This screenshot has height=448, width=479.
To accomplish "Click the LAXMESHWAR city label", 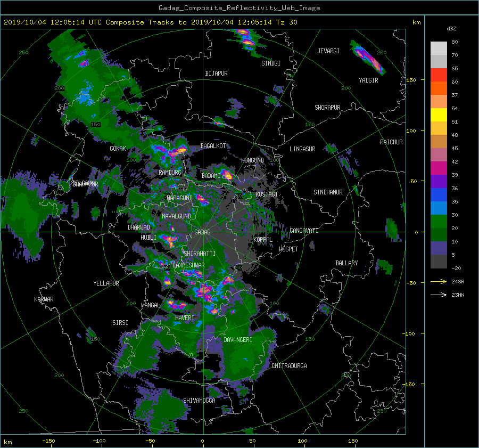I will click(188, 265).
